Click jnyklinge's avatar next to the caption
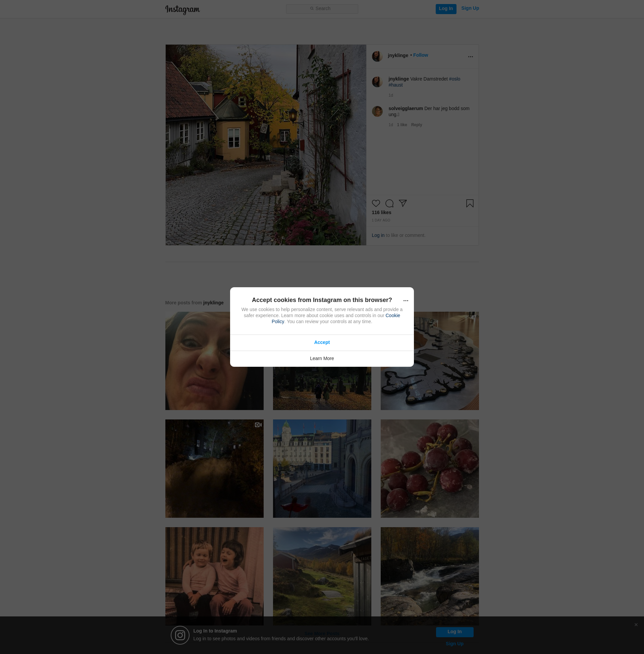644x654 pixels. pyautogui.click(x=377, y=82)
